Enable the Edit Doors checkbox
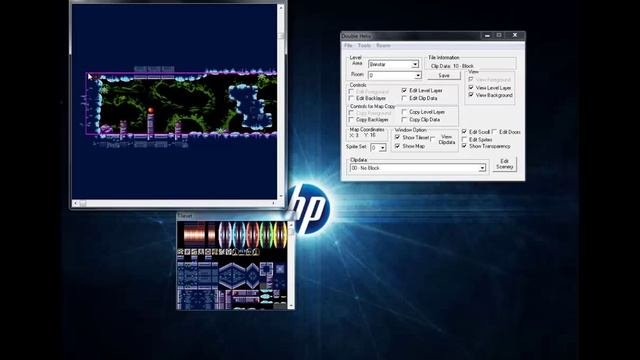This screenshot has height=360, width=640. pyautogui.click(x=494, y=132)
